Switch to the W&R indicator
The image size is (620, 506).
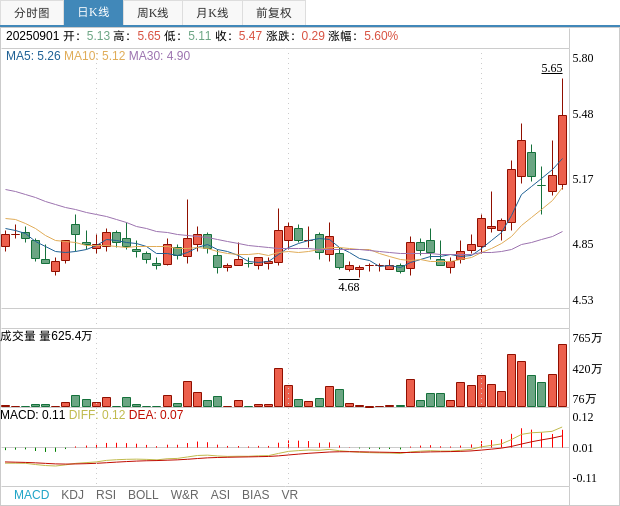[x=184, y=495]
